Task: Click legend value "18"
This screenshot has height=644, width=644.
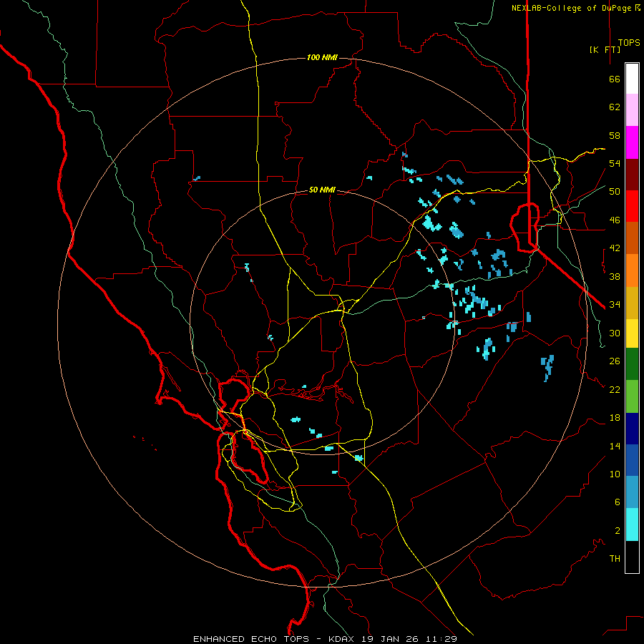Action: click(615, 418)
